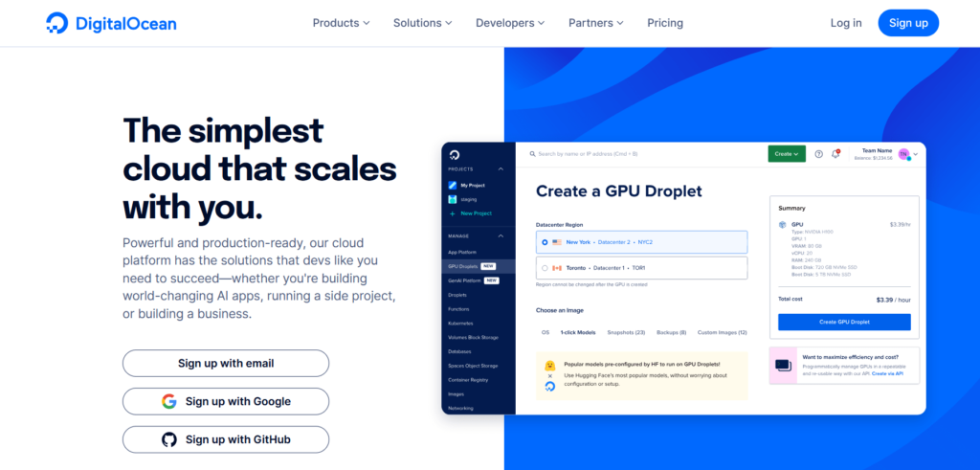
Task: Expand the Products dropdown menu
Action: pos(342,23)
